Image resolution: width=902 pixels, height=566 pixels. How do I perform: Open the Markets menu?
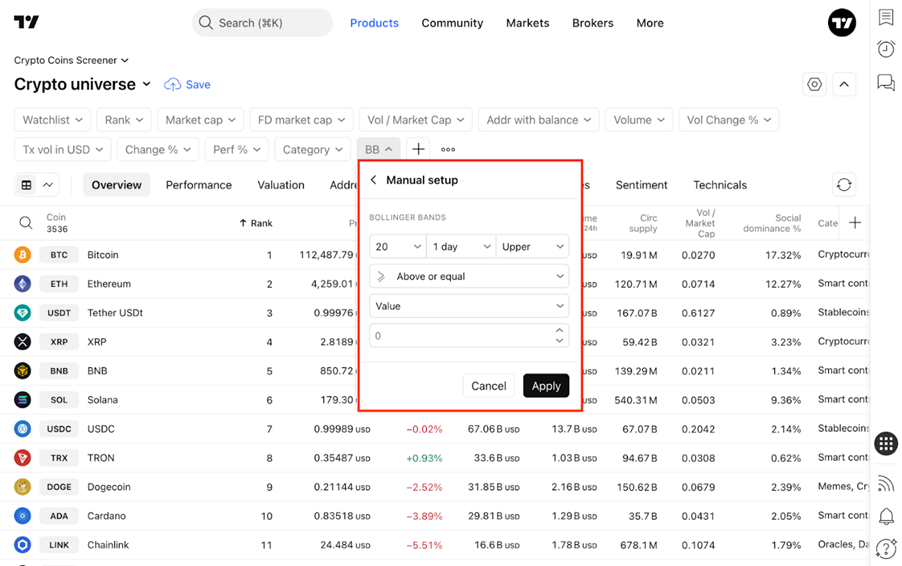[528, 23]
